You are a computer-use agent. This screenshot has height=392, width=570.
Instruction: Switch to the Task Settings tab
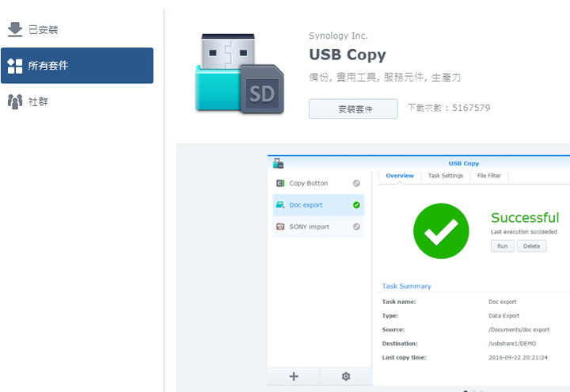(x=445, y=176)
